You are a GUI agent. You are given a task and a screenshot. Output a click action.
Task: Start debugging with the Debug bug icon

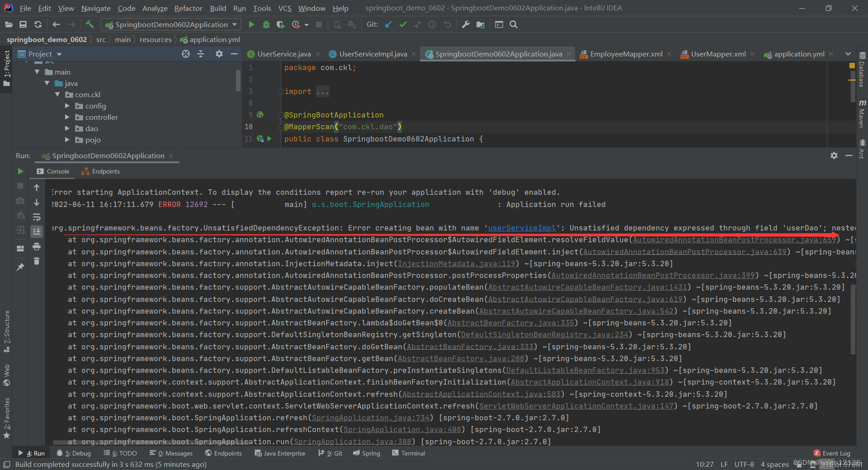(x=266, y=24)
